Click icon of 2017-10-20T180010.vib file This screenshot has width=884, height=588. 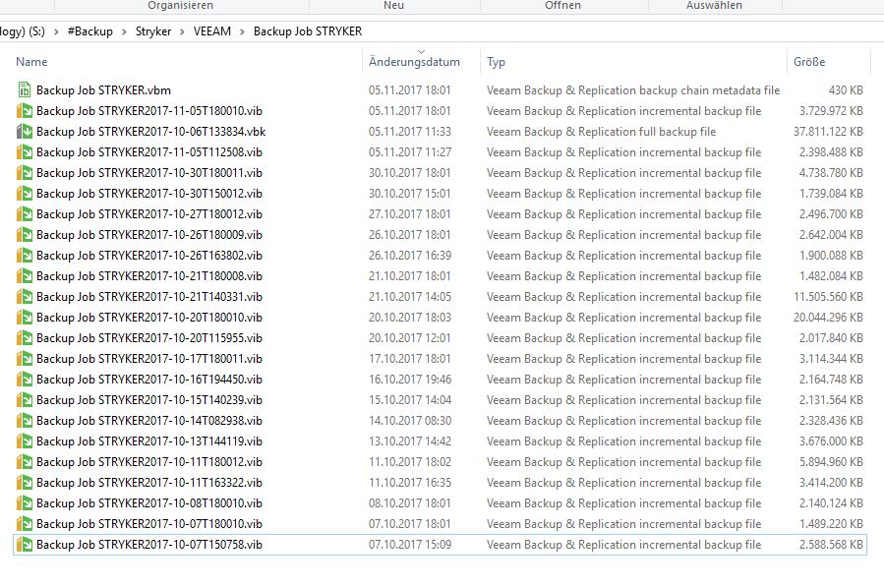(25, 318)
